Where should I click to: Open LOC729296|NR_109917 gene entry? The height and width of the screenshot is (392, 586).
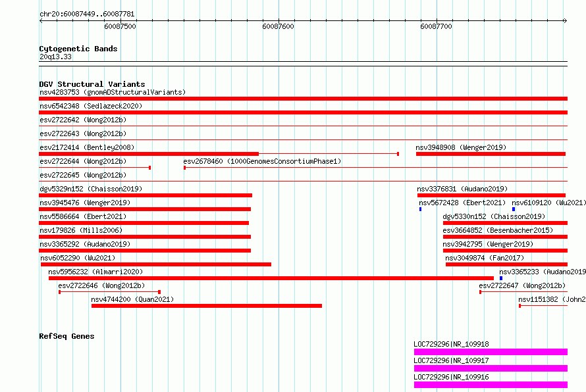point(451,360)
